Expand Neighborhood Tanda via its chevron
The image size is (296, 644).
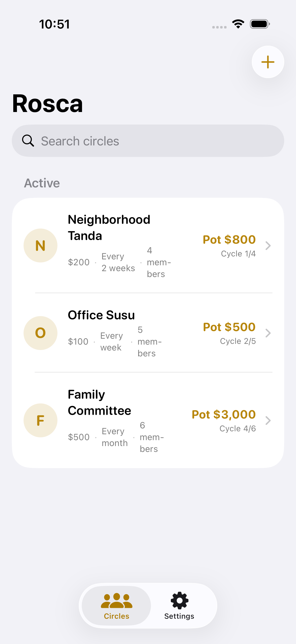[x=268, y=246]
